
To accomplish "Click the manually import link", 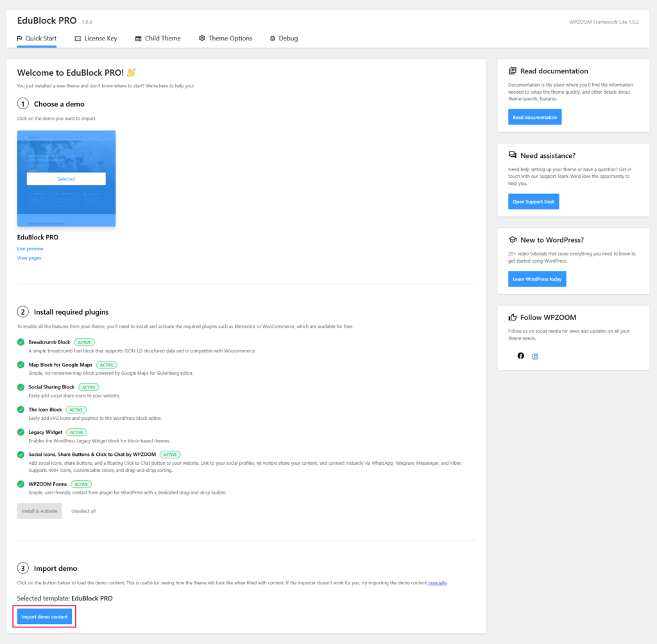I will pyautogui.click(x=437, y=583).
